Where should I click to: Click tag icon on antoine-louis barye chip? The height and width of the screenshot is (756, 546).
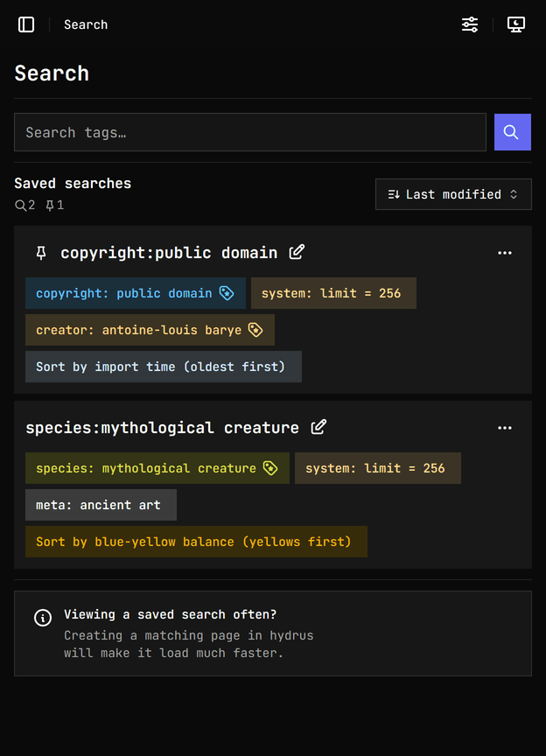pyautogui.click(x=255, y=329)
